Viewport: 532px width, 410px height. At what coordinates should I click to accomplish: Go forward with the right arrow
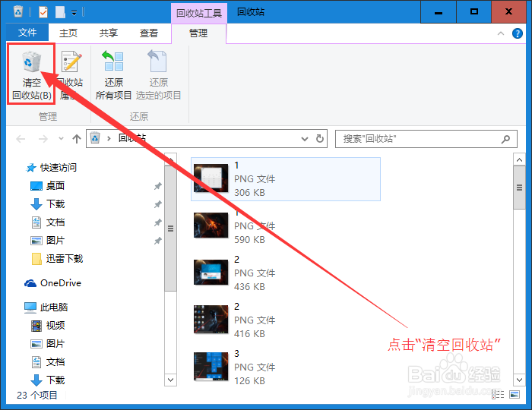click(43, 139)
